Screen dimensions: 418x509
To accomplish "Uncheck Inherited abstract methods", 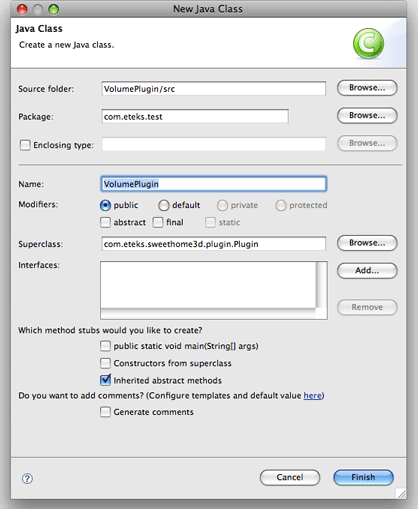I will pyautogui.click(x=105, y=380).
